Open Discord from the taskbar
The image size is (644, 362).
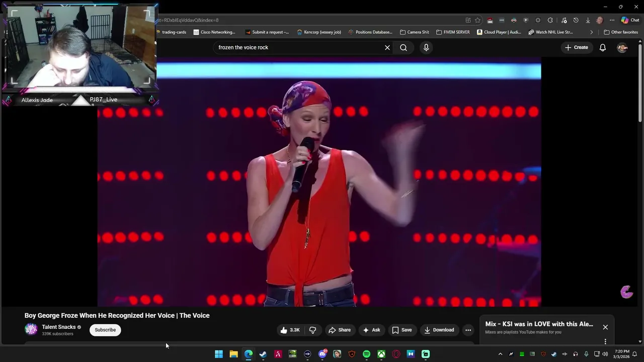click(x=323, y=354)
